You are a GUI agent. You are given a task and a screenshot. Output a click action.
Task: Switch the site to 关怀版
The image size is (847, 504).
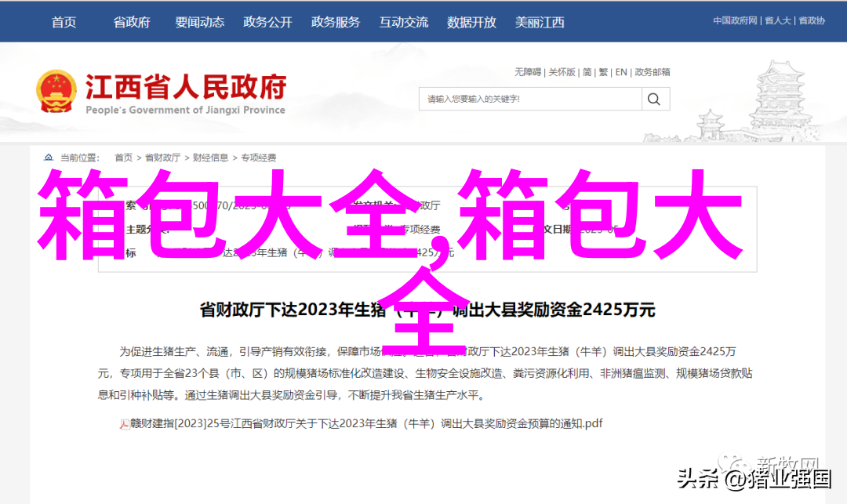562,72
